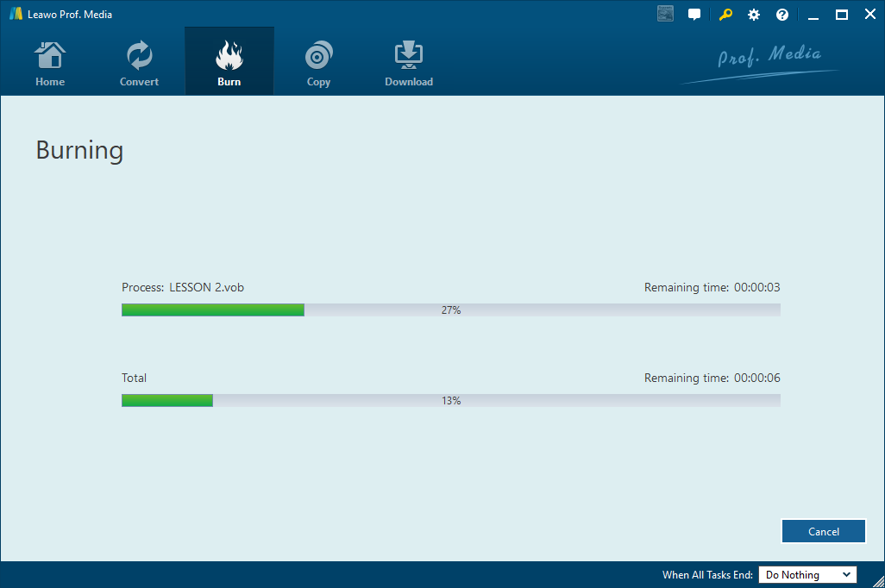Switch to the Download module

[x=409, y=62]
